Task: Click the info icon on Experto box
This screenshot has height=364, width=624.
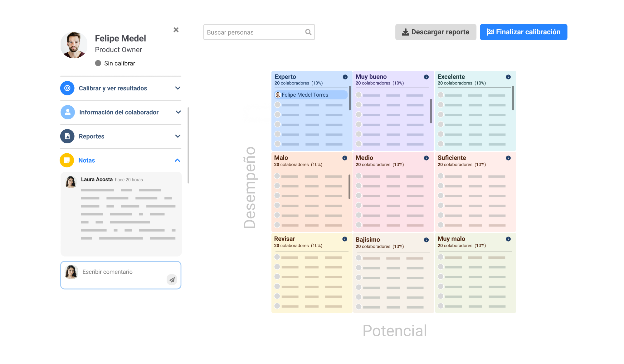Action: (345, 77)
